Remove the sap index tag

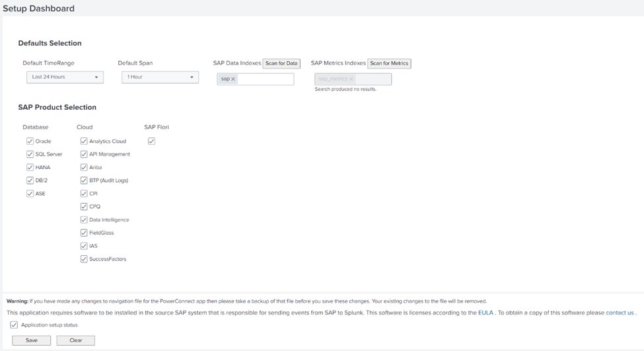point(233,79)
